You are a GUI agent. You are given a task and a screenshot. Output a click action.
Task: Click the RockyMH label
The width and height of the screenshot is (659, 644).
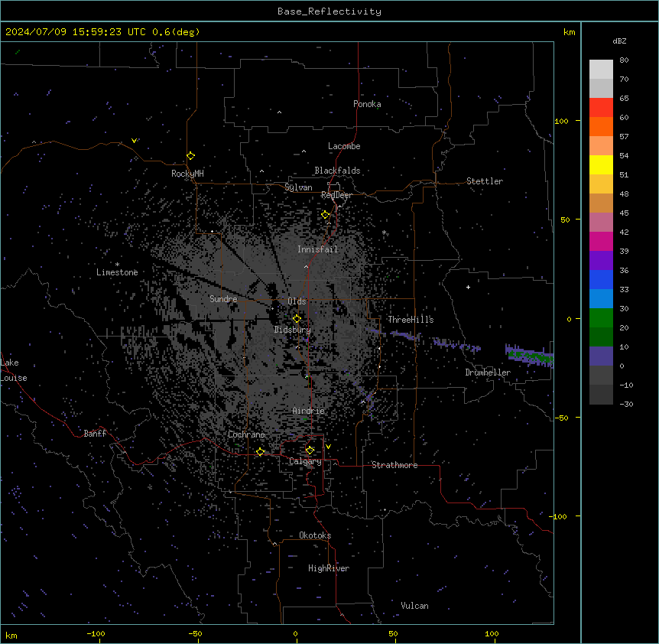point(187,174)
